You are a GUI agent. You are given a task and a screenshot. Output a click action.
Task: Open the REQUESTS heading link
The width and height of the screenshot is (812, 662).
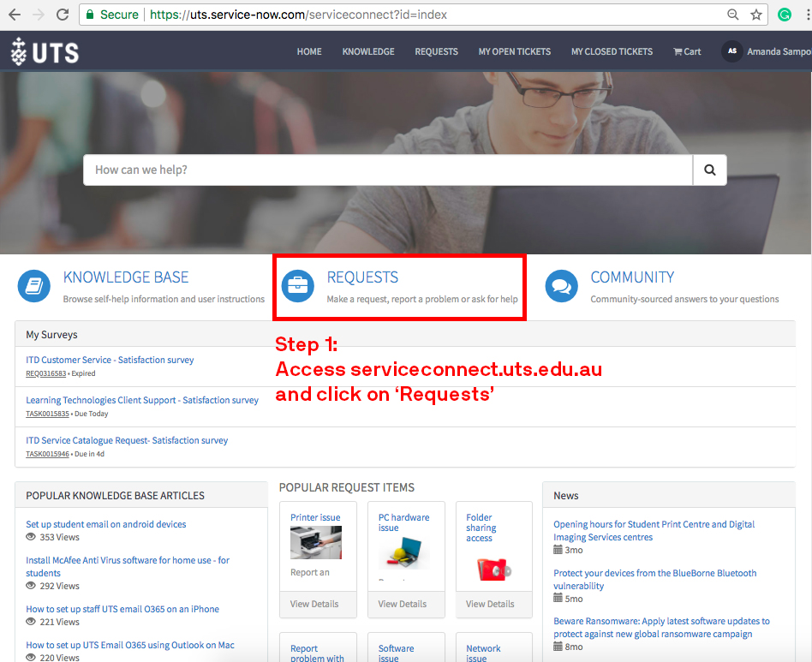[x=362, y=277]
